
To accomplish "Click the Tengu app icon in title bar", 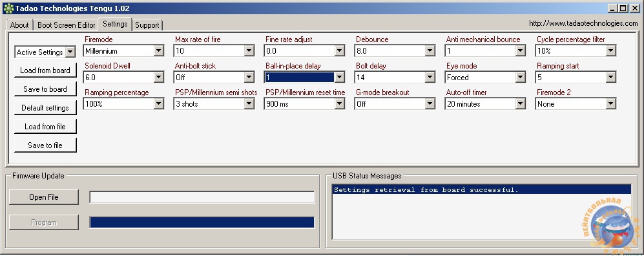I will pos(8,8).
